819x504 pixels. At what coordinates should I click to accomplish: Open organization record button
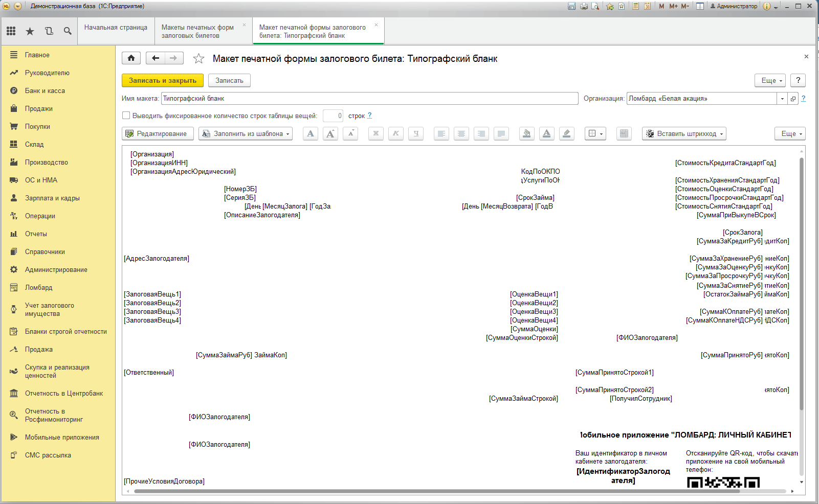(x=793, y=98)
